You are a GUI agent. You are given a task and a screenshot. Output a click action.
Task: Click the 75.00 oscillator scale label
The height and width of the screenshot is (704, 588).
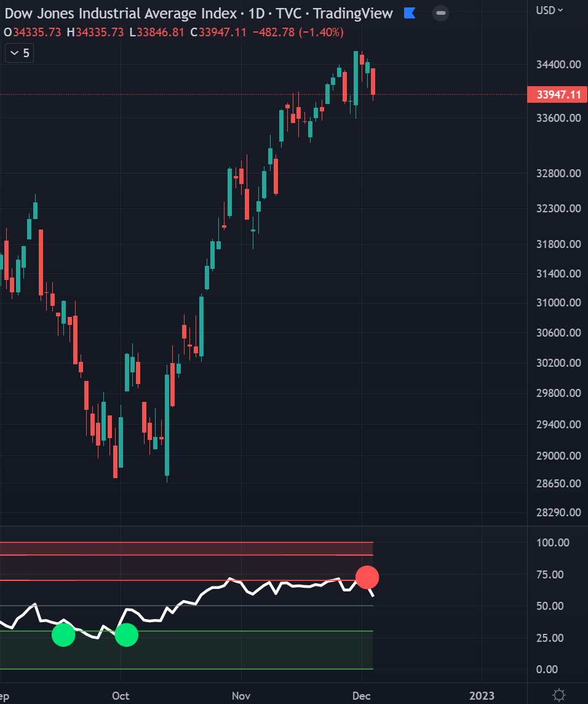550,575
